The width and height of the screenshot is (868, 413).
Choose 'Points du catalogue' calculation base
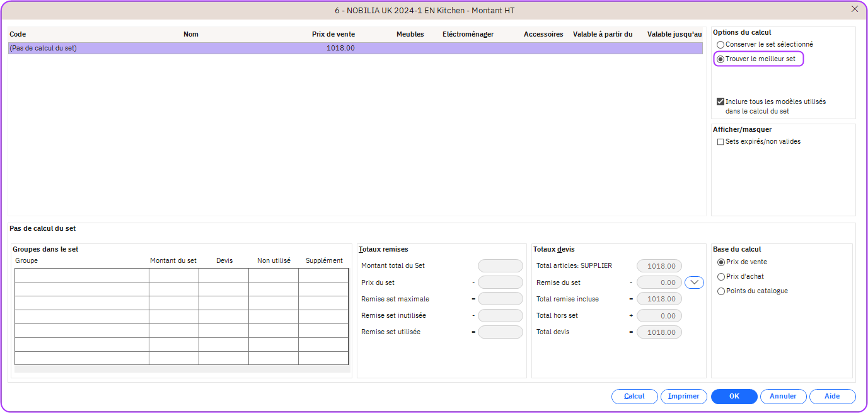click(721, 291)
